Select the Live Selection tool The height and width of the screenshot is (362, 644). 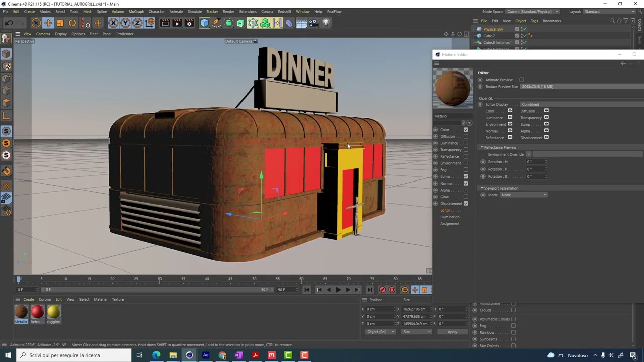[x=36, y=23]
